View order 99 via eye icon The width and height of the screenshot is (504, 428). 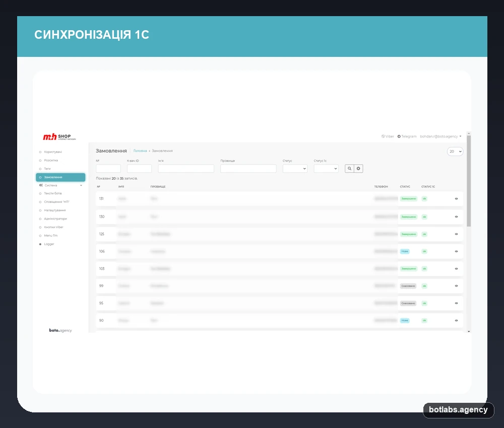pos(456,286)
